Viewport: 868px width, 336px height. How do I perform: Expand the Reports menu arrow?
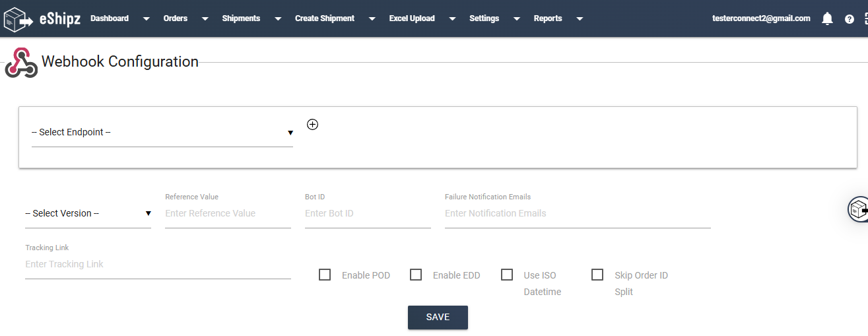click(x=580, y=19)
